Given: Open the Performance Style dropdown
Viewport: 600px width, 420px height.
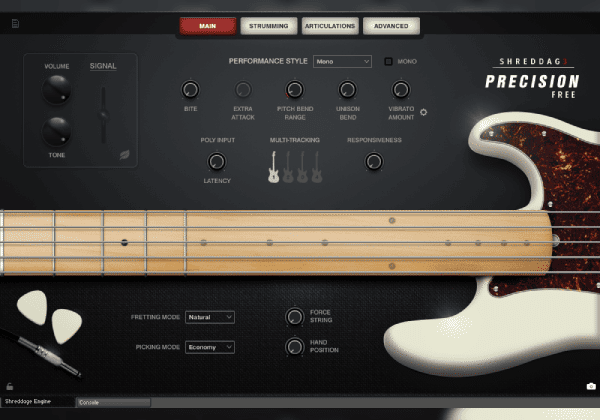Looking at the screenshot, I should 342,62.
